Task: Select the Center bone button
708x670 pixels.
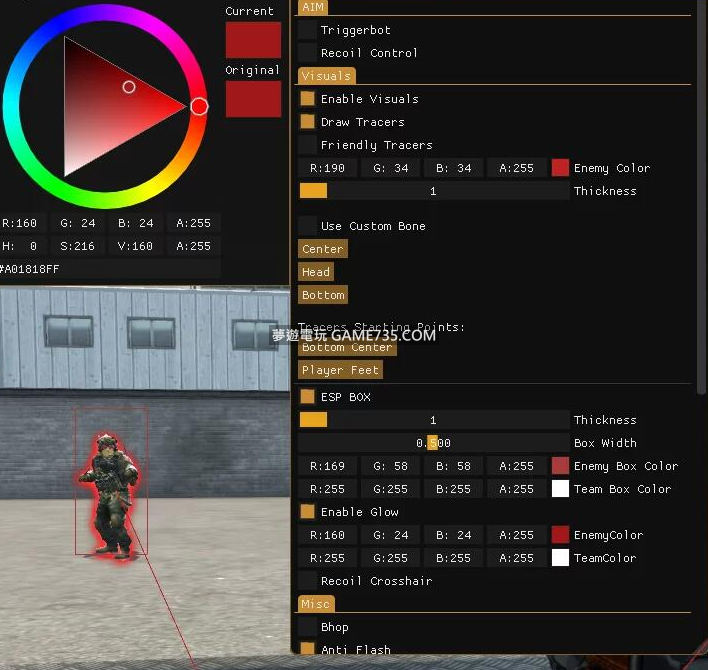Action: (323, 249)
